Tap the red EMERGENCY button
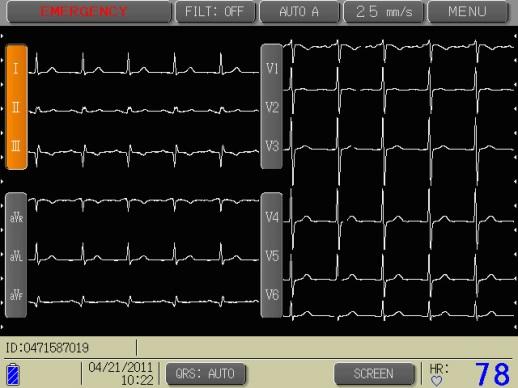Viewport: 518px width, 388px height. tap(89, 12)
